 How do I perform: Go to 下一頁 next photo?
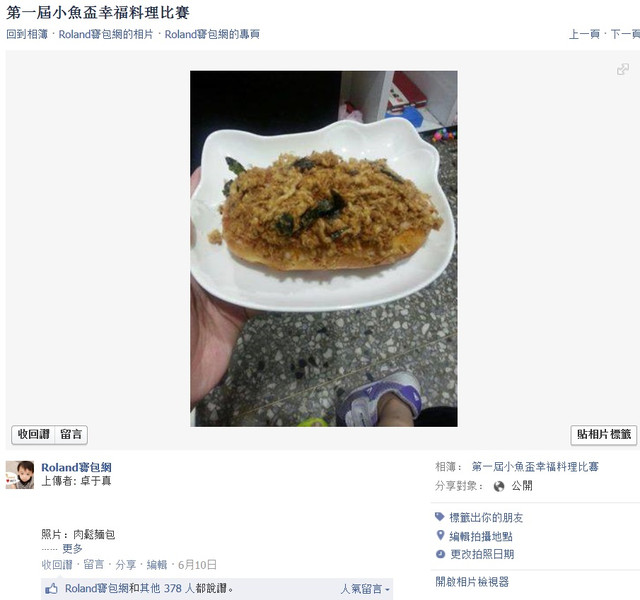[x=625, y=34]
